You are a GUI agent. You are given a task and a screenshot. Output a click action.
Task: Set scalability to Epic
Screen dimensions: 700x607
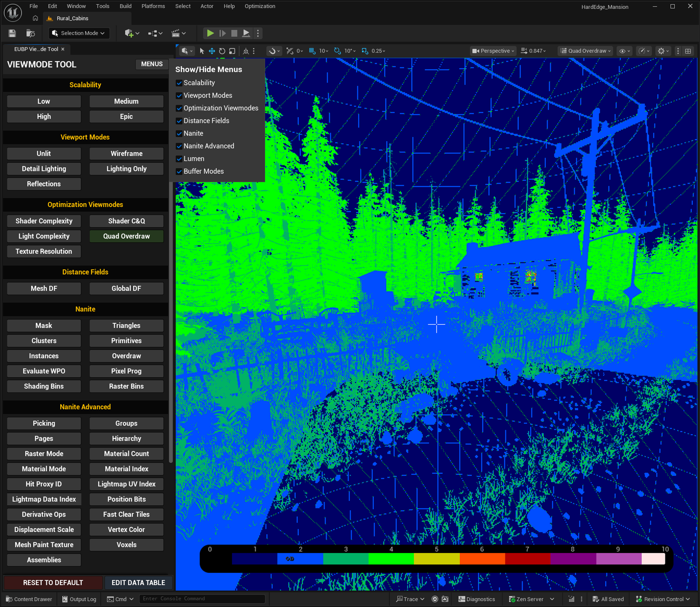[126, 116]
